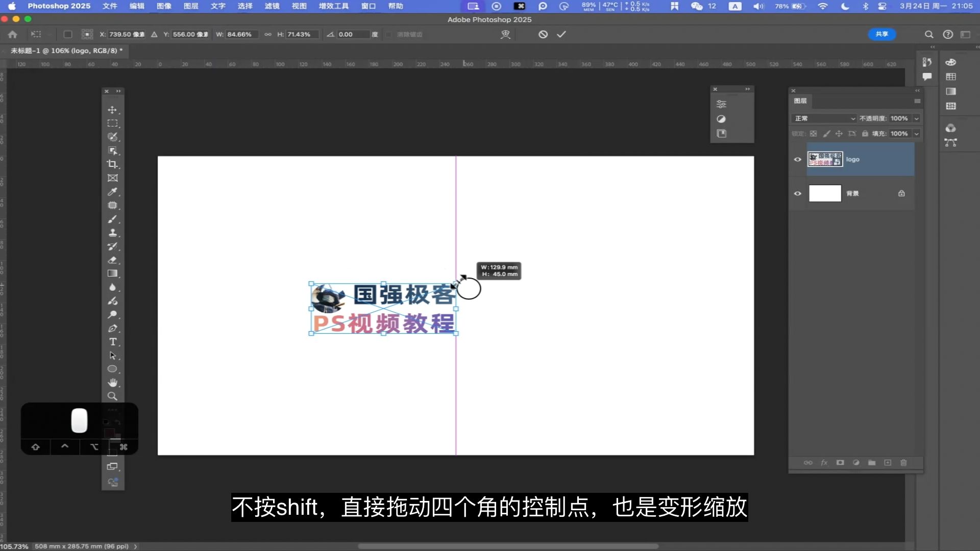Select the Eraser tool
Viewport: 980px width, 551px height.
(x=112, y=260)
